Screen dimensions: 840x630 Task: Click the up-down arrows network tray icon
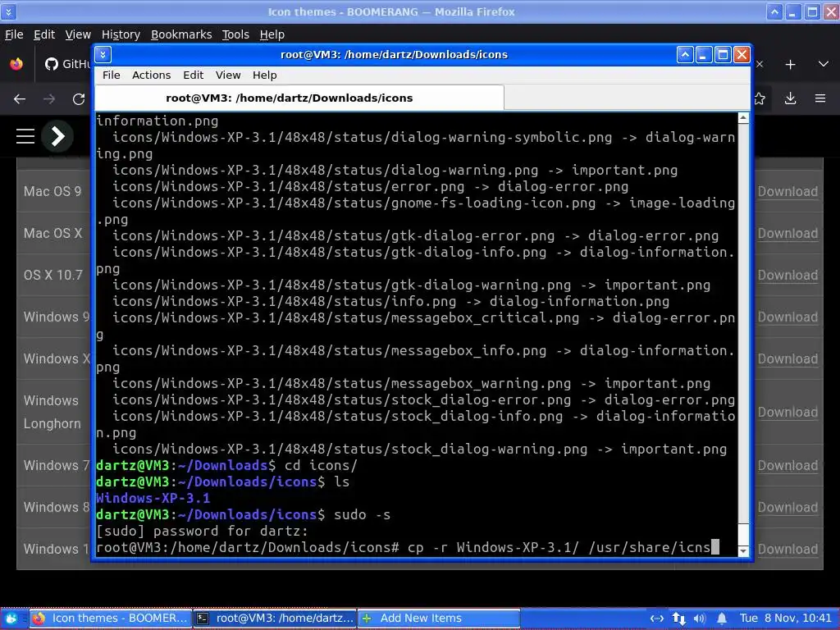(678, 619)
